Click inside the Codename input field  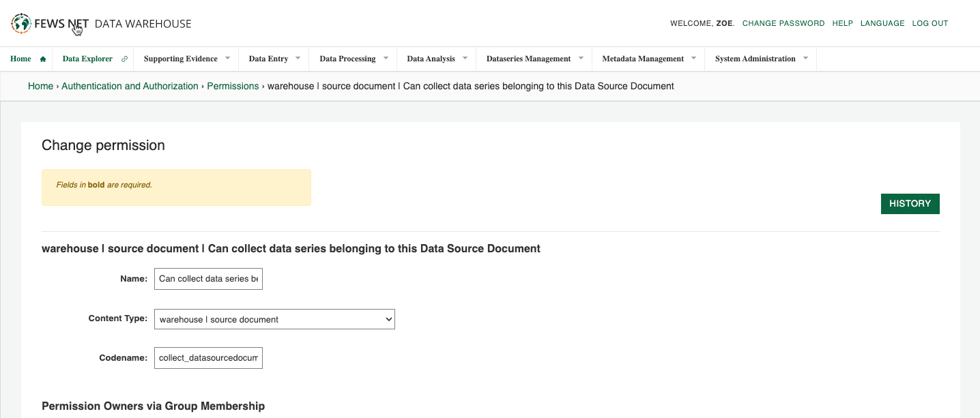(x=208, y=357)
